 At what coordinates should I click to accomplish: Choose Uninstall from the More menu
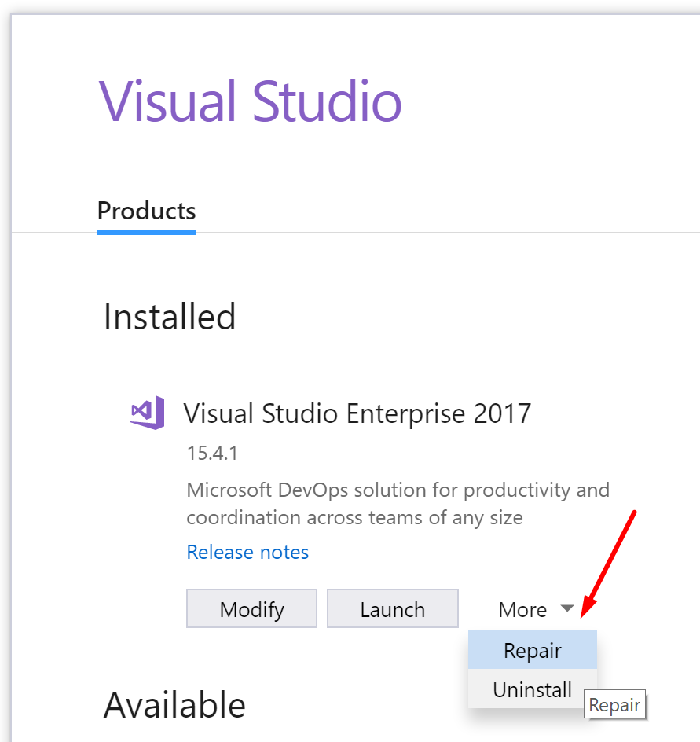(x=533, y=689)
